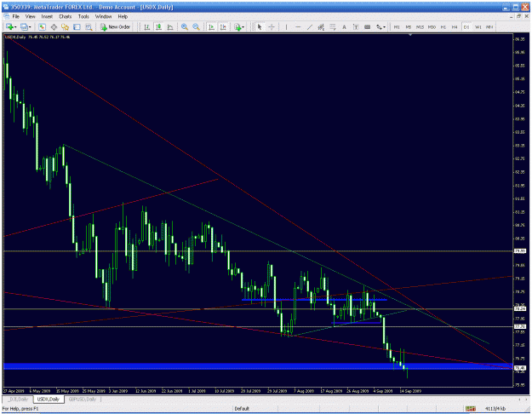Select the vertical line drawing tool
Viewport: 532px width, 414px height.
[286, 26]
